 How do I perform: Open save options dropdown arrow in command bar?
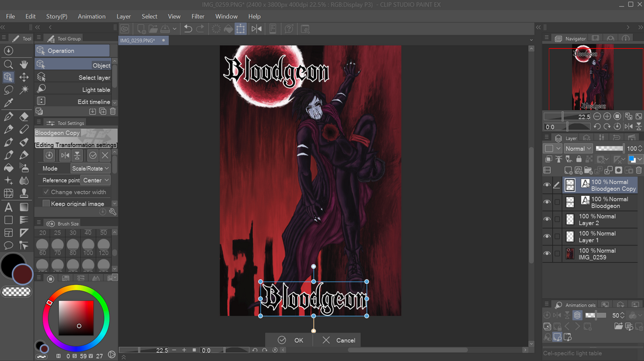174,29
